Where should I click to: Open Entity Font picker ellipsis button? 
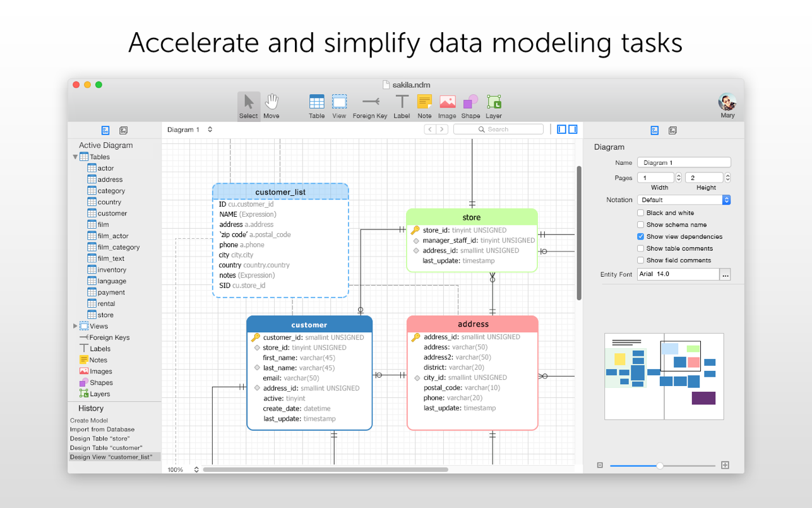point(725,274)
